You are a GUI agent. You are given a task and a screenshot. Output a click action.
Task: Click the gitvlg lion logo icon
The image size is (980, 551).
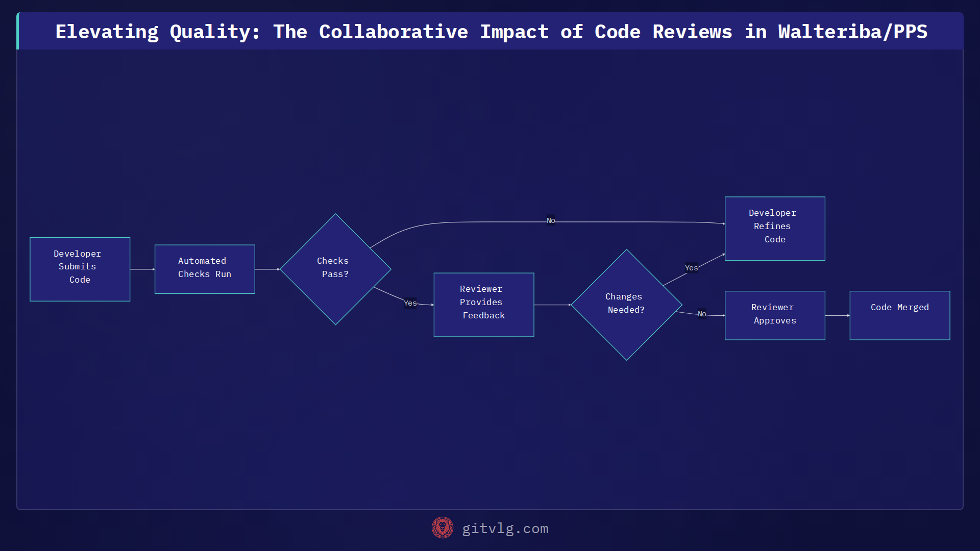(443, 528)
